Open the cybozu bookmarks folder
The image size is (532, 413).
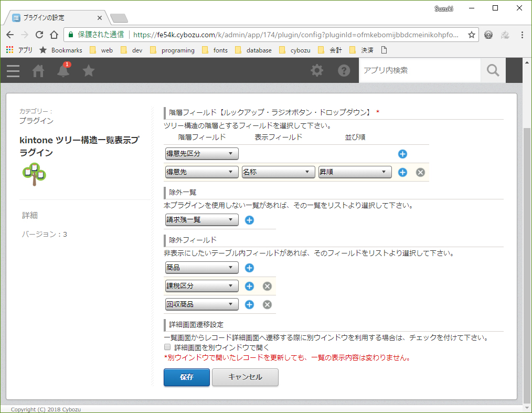(295, 50)
